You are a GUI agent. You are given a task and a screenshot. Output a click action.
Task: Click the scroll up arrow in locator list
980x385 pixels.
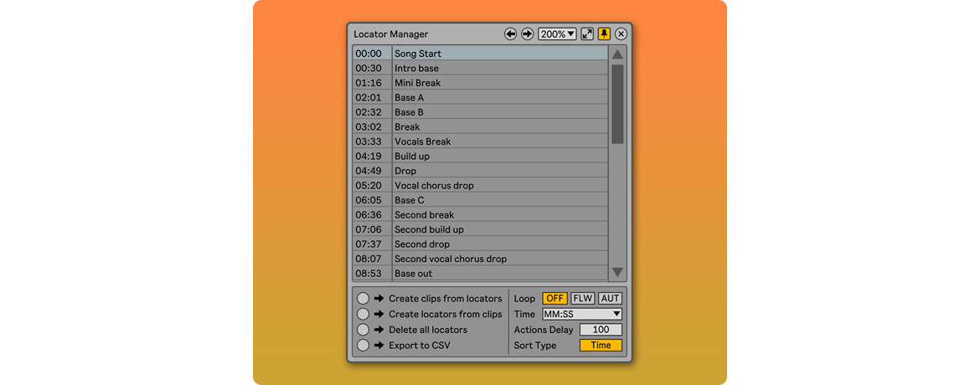point(617,54)
